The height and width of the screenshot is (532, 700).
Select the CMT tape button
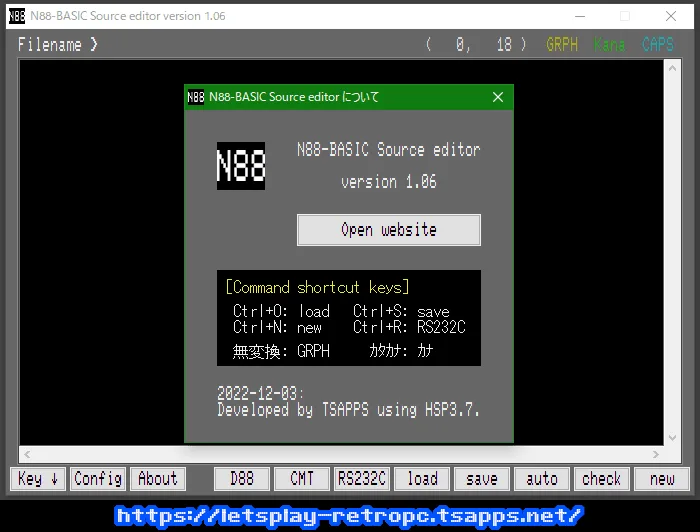(x=302, y=479)
